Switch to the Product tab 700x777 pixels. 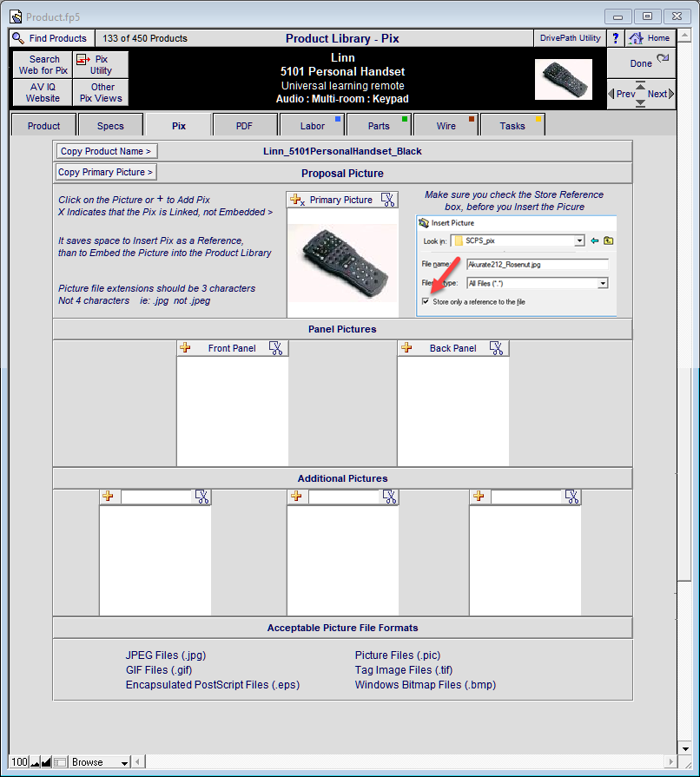coord(43,125)
